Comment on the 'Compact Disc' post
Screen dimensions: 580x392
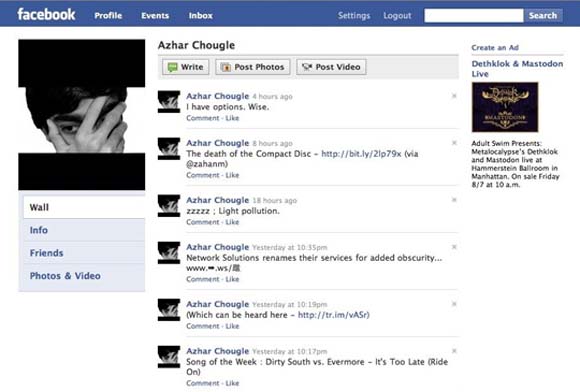tap(203, 175)
